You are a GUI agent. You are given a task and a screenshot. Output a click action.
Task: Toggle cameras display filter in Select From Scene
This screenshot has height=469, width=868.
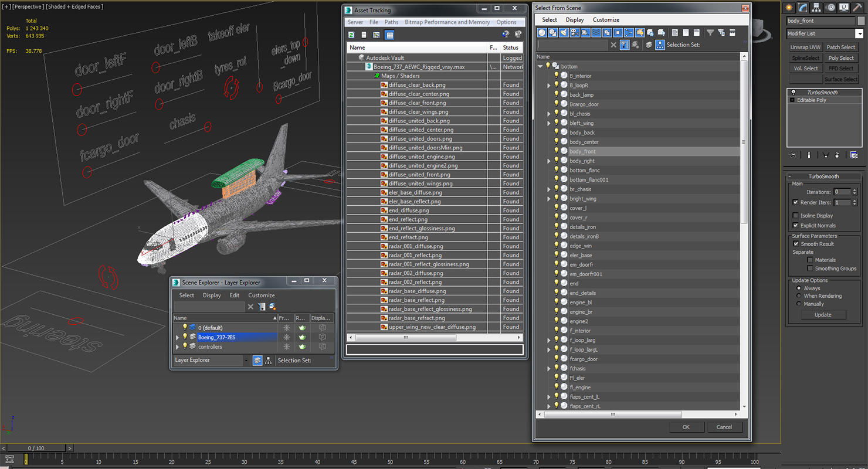[574, 33]
